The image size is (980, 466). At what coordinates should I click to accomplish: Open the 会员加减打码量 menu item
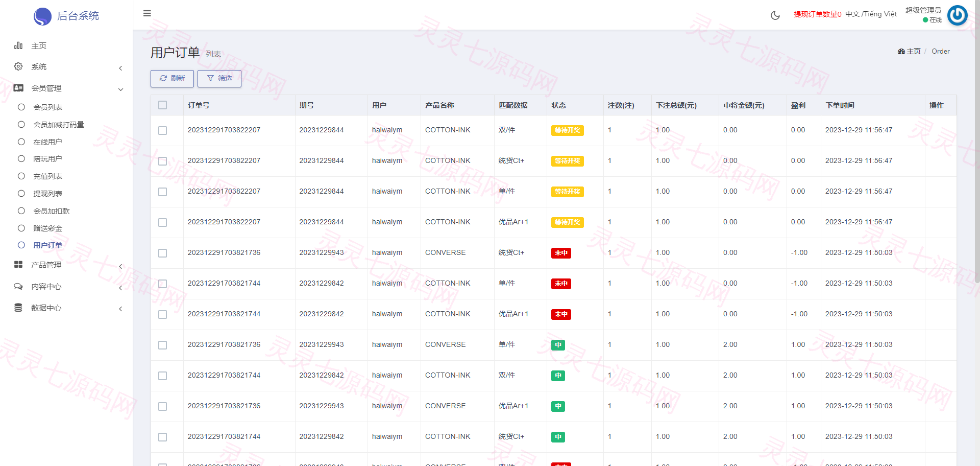(x=59, y=124)
